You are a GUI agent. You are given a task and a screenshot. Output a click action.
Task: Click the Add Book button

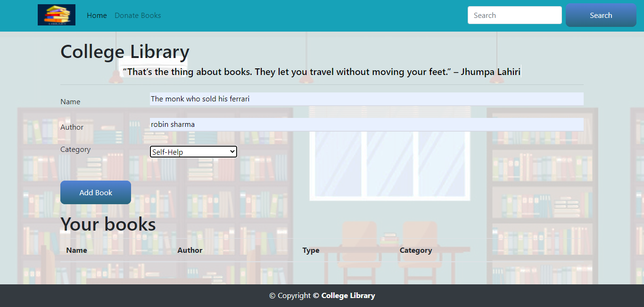pos(96,192)
